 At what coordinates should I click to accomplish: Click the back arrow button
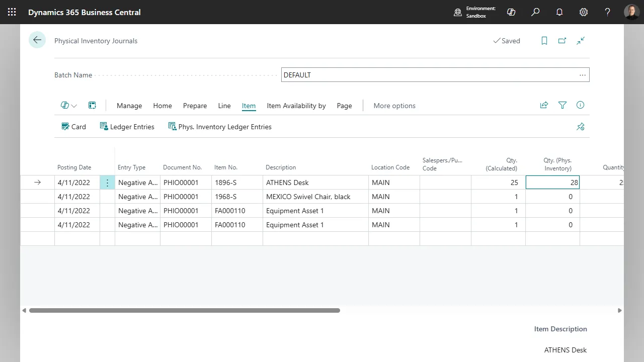(37, 40)
